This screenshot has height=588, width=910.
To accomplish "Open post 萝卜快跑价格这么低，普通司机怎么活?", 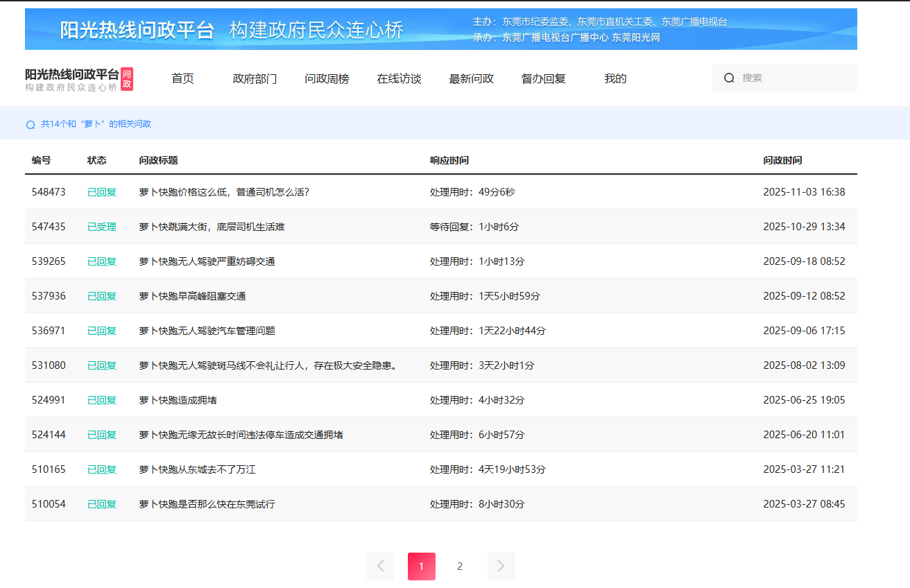I will tap(224, 192).
